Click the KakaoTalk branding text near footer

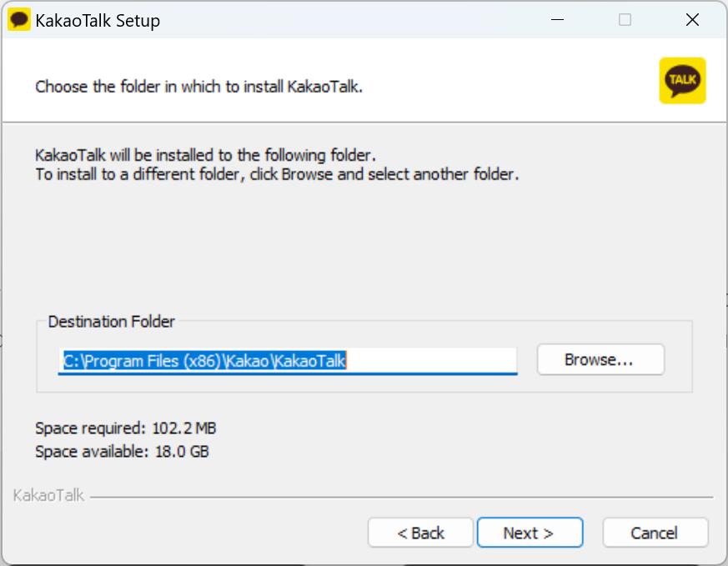click(48, 495)
